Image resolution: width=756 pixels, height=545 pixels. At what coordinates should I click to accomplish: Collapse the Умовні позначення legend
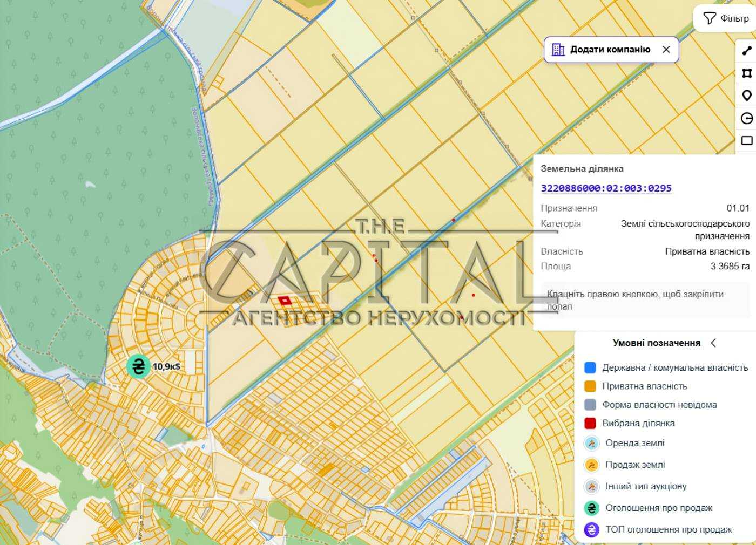point(713,343)
